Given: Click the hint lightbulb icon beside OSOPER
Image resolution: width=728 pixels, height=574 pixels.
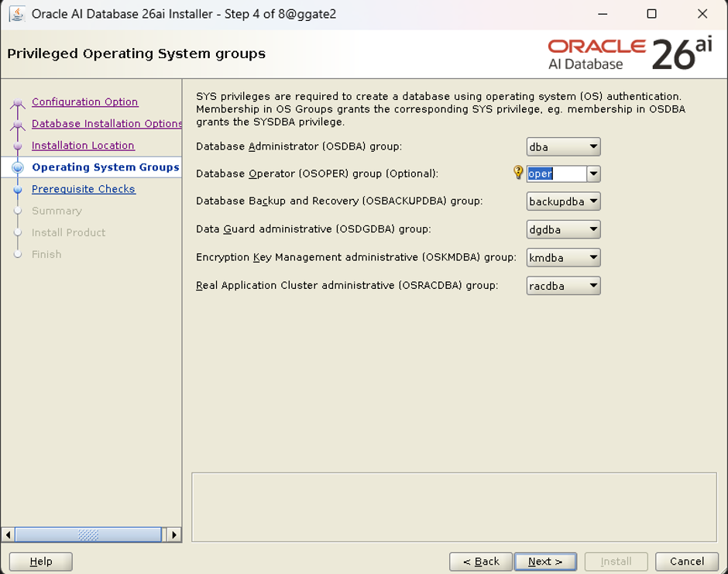Looking at the screenshot, I should tap(518, 172).
